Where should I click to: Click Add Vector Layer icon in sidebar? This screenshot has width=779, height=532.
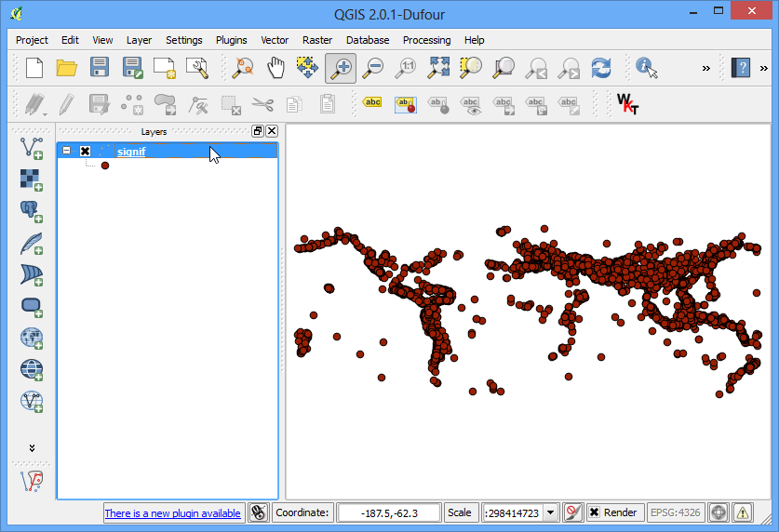pos(32,148)
